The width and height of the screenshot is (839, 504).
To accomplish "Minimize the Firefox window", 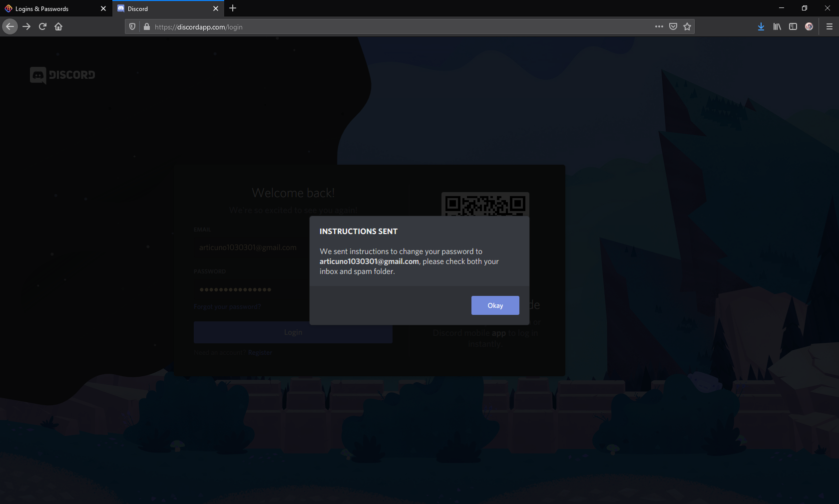I will pyautogui.click(x=782, y=8).
